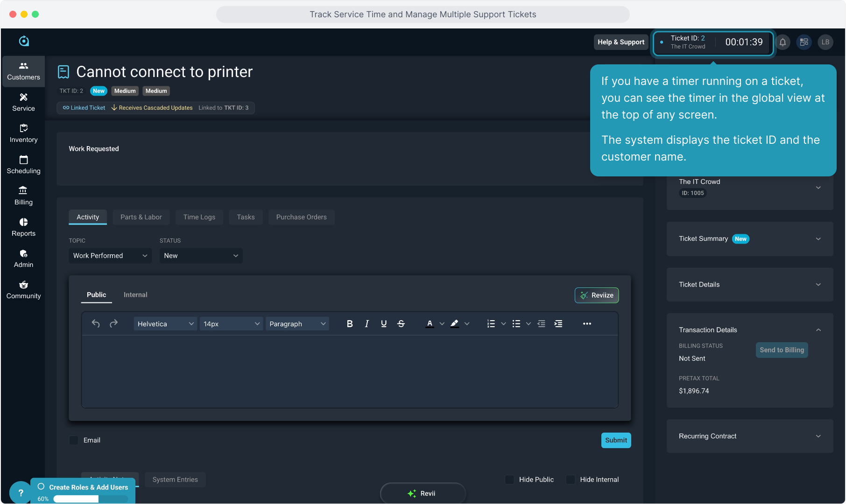This screenshot has width=846, height=504.
Task: Click the Submit button
Action: coord(616,440)
